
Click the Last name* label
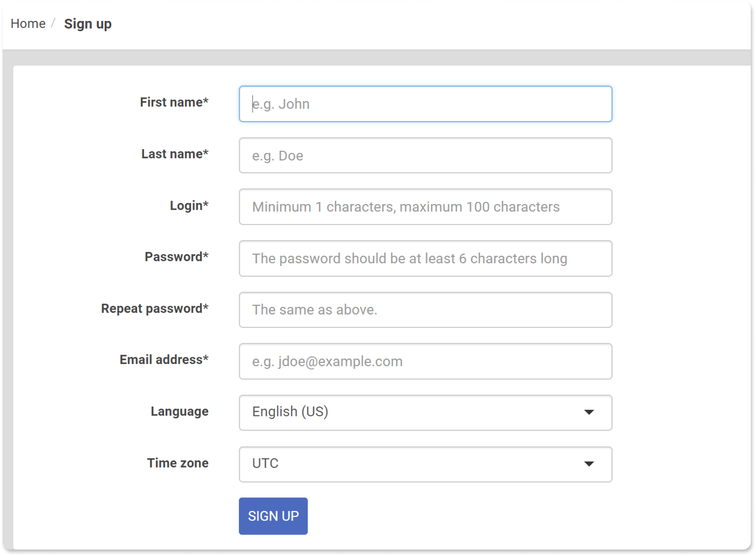[175, 154]
